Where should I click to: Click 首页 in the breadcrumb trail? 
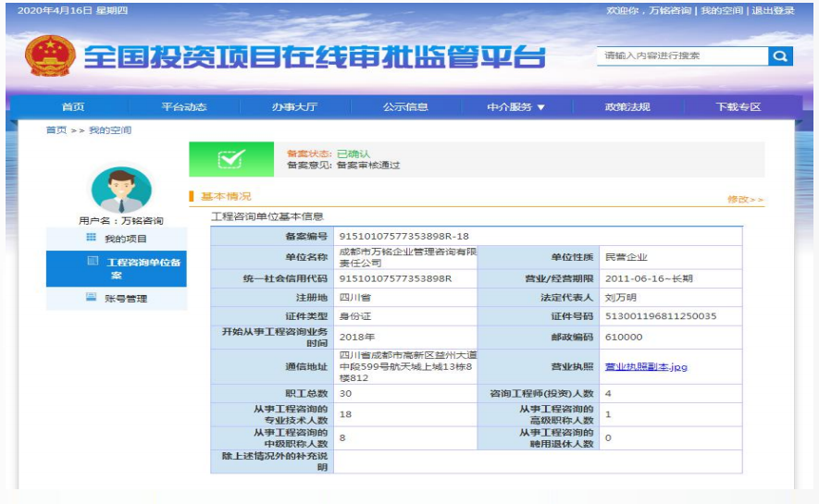click(x=56, y=130)
